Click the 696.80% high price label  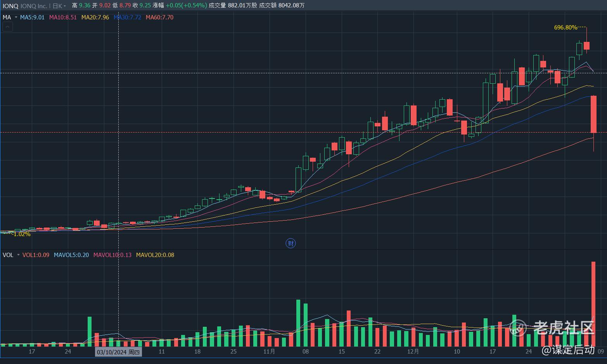point(565,28)
